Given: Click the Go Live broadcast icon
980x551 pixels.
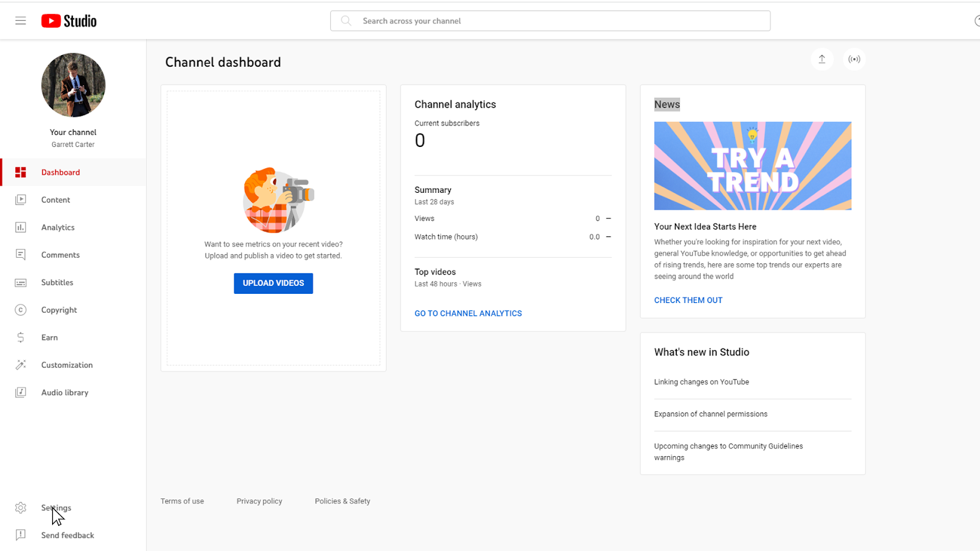Looking at the screenshot, I should click(854, 59).
